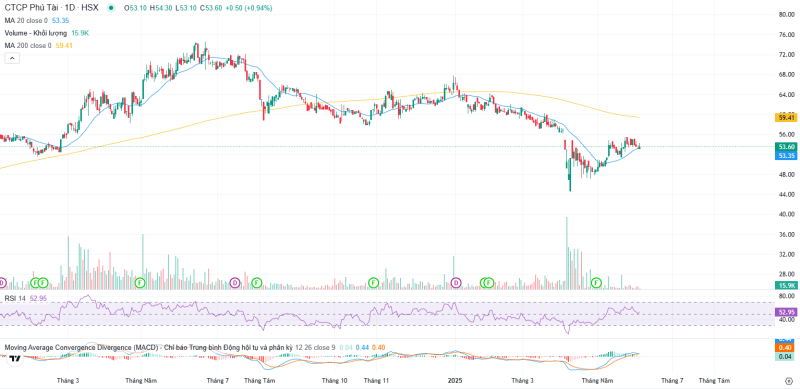This screenshot has height=389, width=800.
Task: Click the RSI value 52.95 in legend
Action: [38, 298]
